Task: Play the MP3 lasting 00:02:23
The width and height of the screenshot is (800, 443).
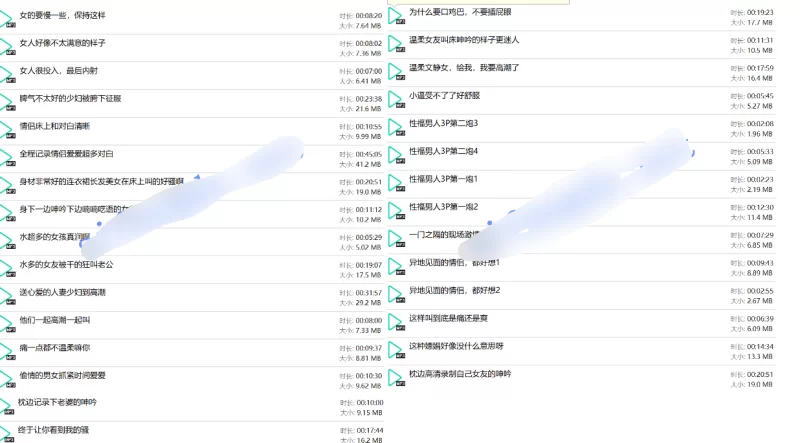Action: pyautogui.click(x=396, y=183)
